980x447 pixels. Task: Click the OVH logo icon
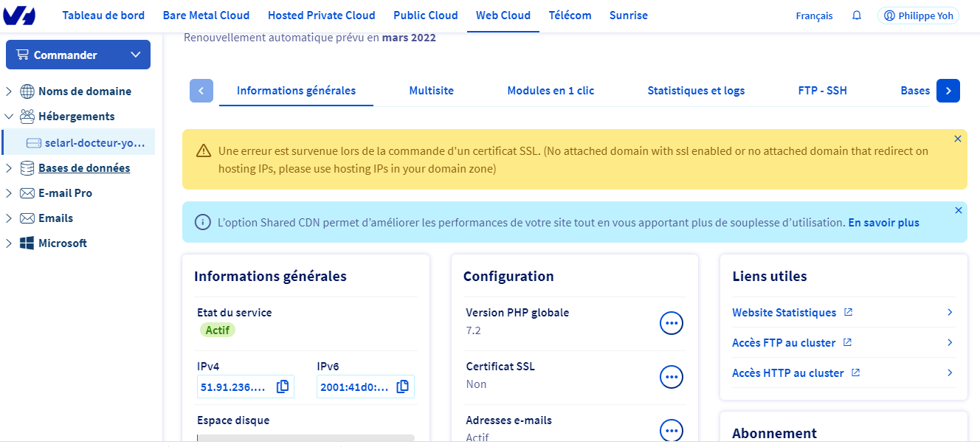(24, 15)
